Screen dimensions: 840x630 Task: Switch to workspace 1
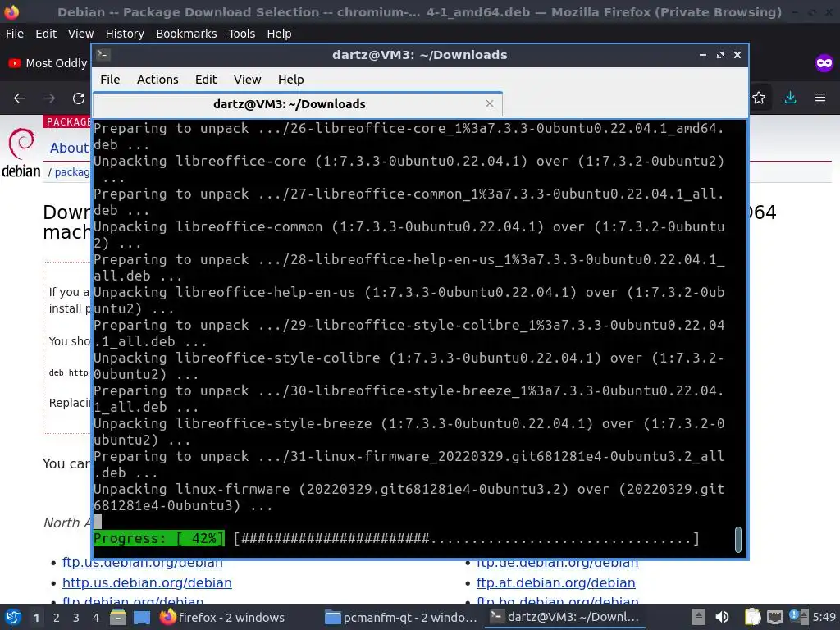pos(36,618)
